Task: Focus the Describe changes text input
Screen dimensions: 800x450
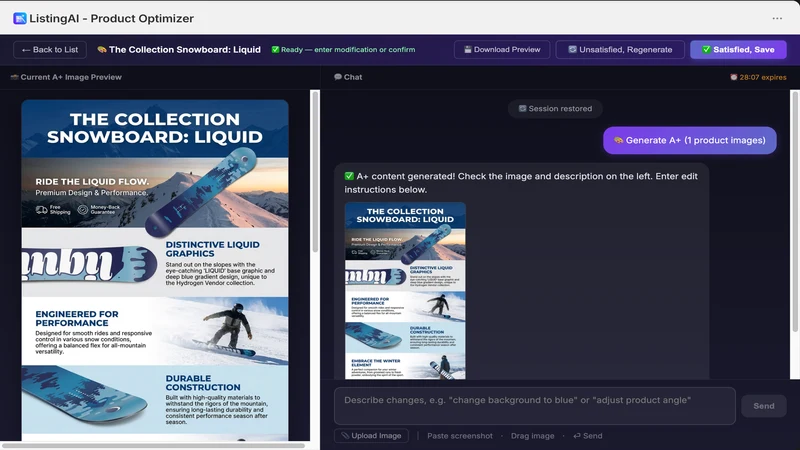Action: click(x=535, y=406)
